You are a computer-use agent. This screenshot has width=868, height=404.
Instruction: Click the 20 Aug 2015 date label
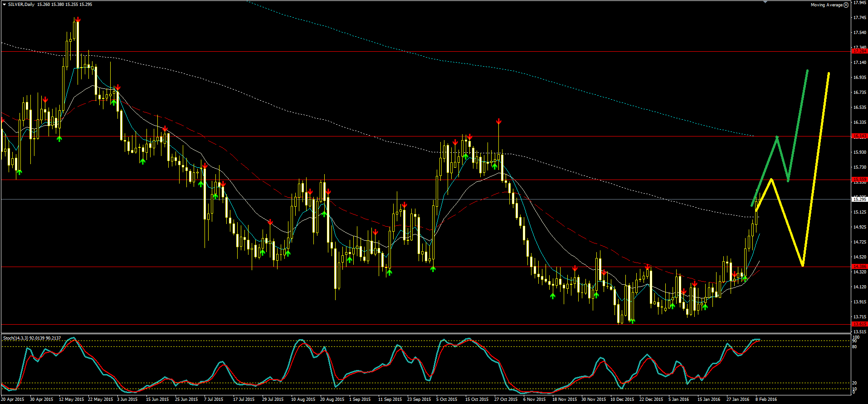(332, 399)
